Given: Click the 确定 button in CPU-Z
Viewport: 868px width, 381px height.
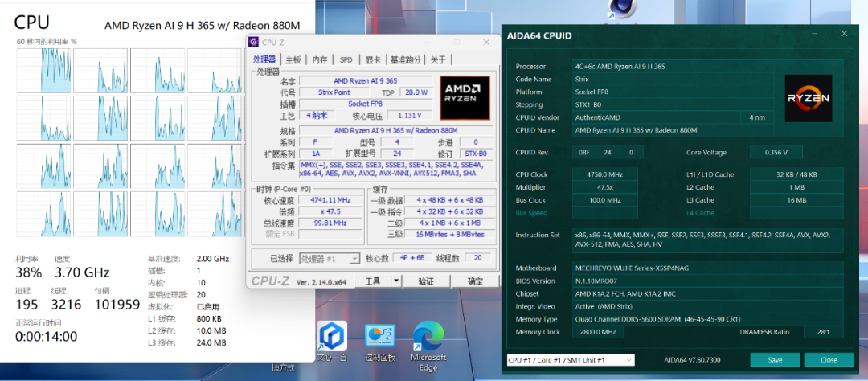Looking at the screenshot, I should click(x=475, y=281).
